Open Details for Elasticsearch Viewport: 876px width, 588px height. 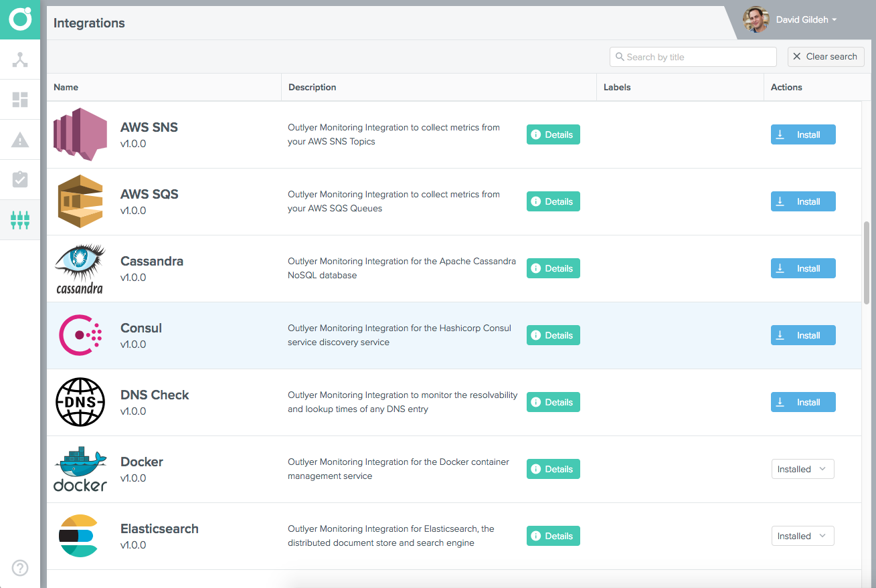553,536
